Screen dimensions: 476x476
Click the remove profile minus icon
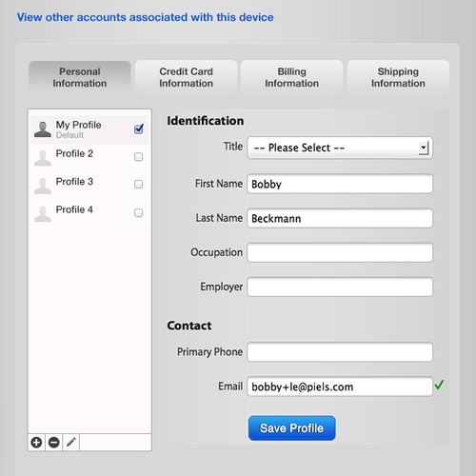(x=54, y=442)
